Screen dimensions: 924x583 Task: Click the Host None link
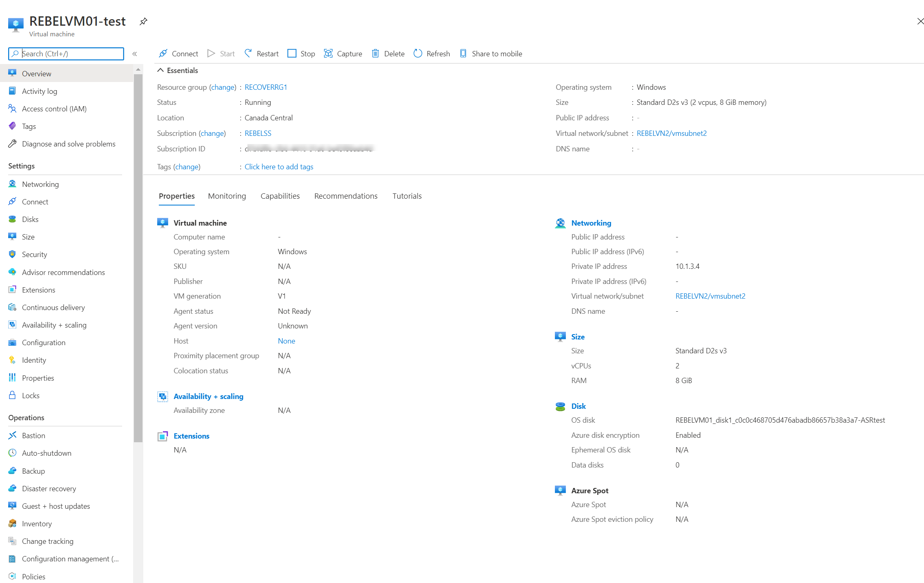coord(287,341)
